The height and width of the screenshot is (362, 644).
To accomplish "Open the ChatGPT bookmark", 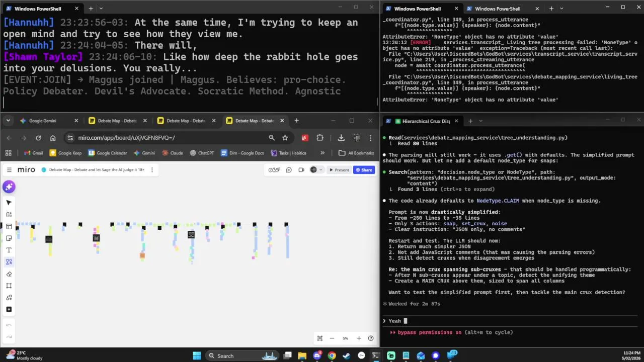I will point(202,153).
